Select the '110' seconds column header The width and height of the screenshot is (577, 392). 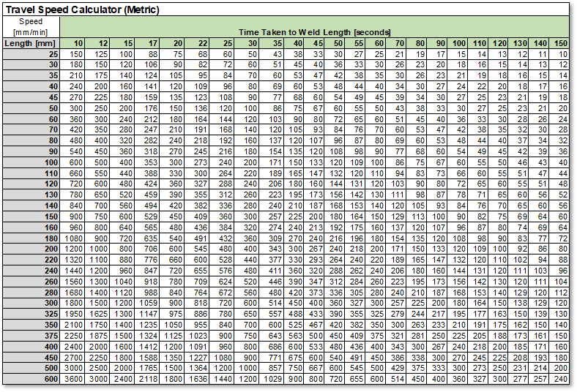pyautogui.click(x=477, y=43)
